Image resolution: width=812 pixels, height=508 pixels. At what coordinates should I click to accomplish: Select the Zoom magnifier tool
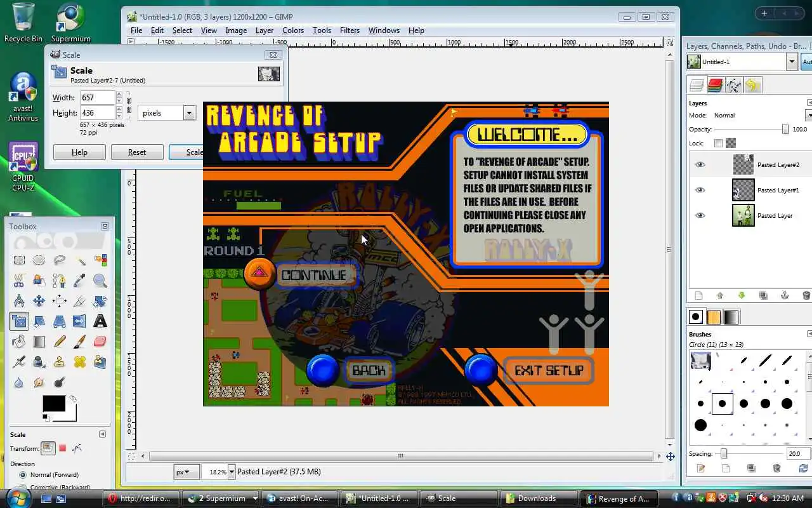100,281
